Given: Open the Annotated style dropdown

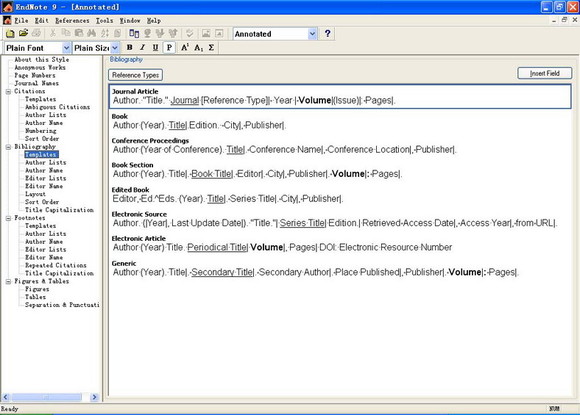Looking at the screenshot, I should point(312,34).
